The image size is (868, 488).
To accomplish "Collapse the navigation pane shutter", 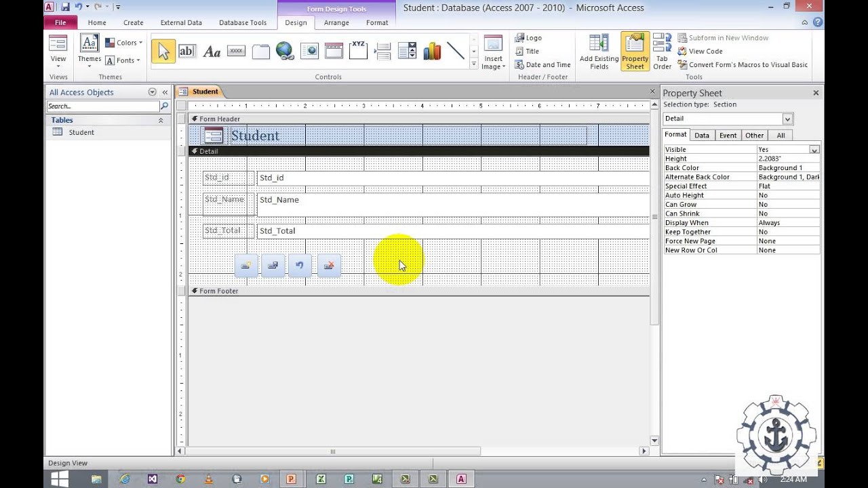I will tap(165, 92).
